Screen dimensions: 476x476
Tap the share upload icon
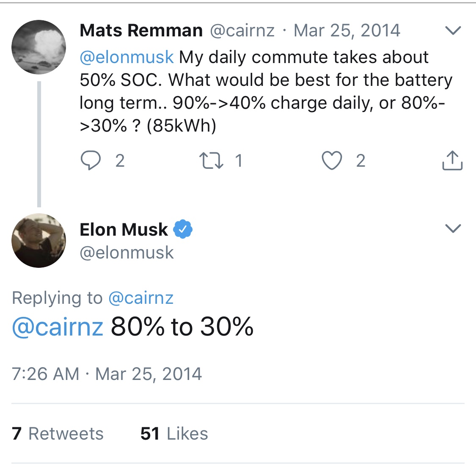(452, 160)
